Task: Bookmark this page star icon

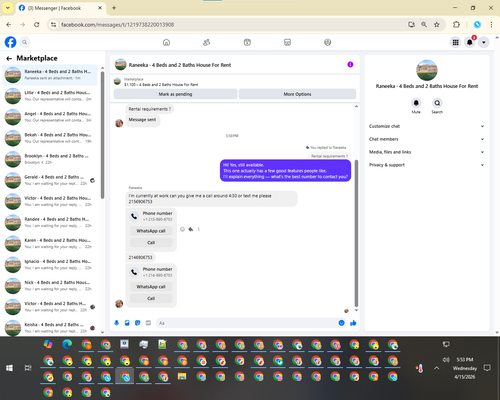Action: point(437,25)
